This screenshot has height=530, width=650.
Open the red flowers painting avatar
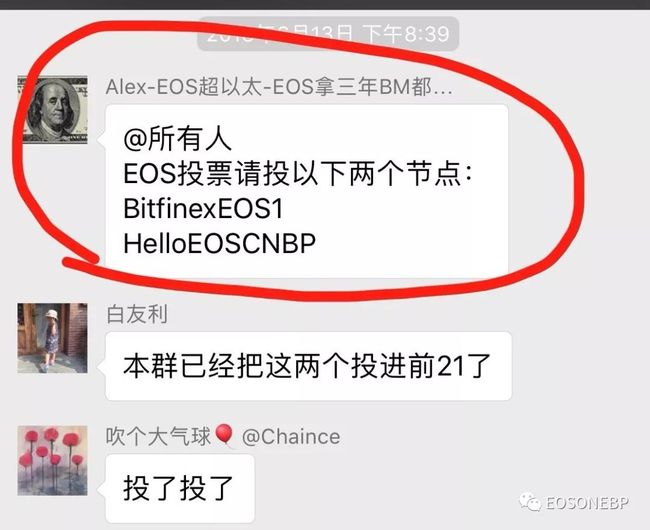pos(53,460)
